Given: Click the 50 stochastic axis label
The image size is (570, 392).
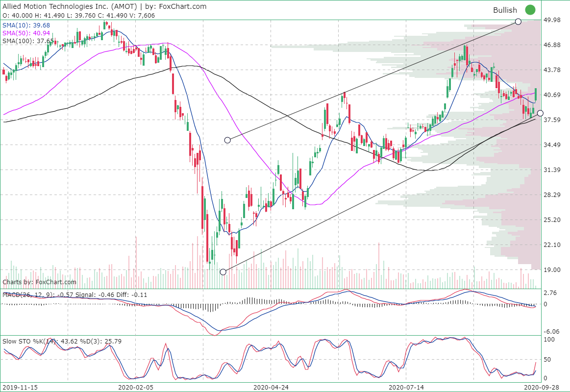Looking at the screenshot, I should tap(548, 359).
